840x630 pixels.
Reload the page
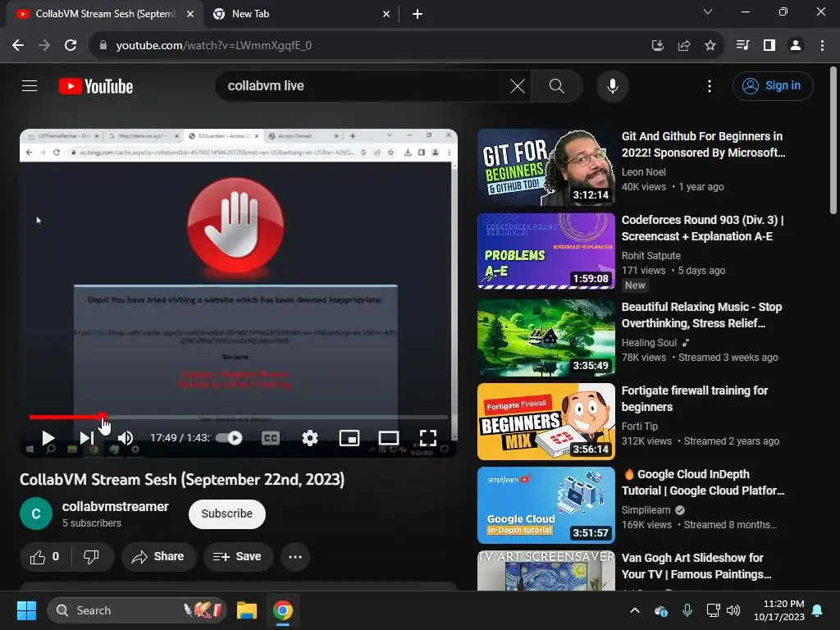71,45
